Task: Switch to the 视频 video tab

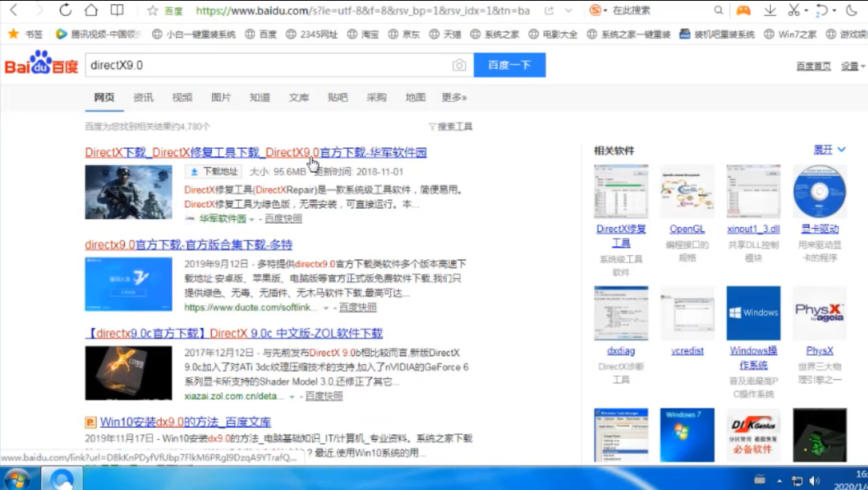Action: click(x=182, y=97)
